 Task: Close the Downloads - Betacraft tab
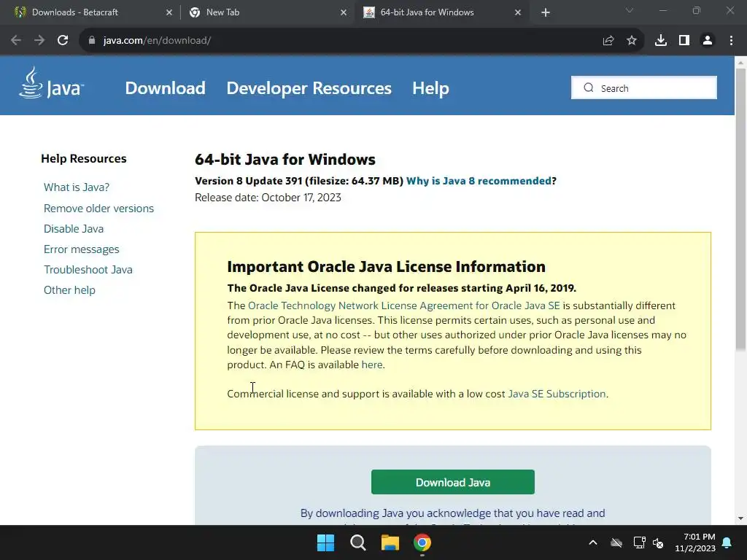click(x=169, y=12)
